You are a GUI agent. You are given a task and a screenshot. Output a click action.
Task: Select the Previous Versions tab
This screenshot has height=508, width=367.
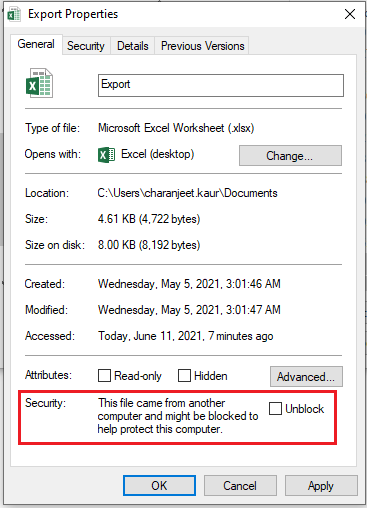point(202,46)
